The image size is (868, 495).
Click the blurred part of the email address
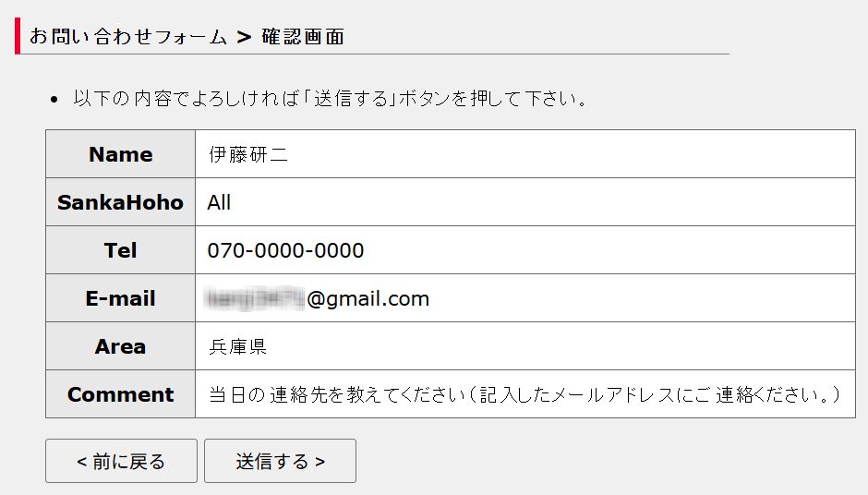click(x=256, y=298)
